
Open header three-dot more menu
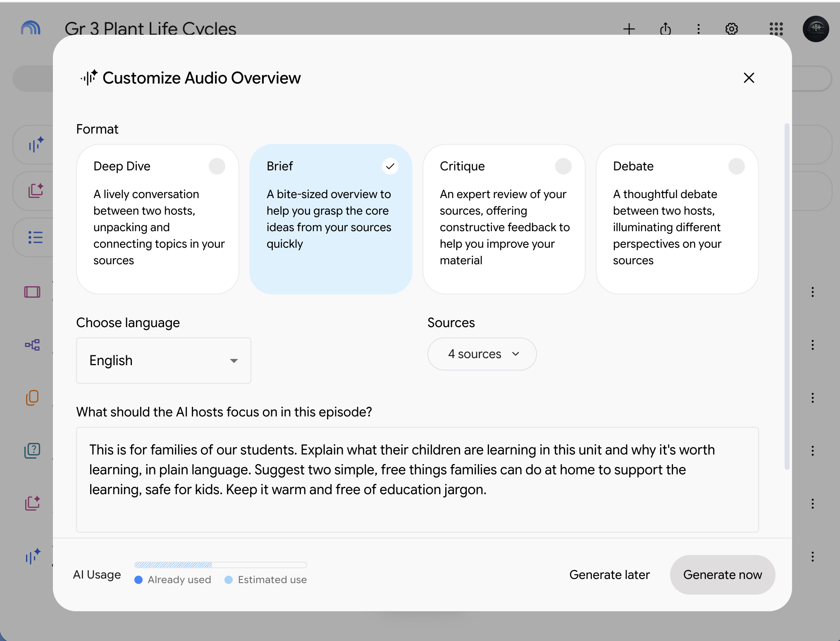pyautogui.click(x=698, y=29)
